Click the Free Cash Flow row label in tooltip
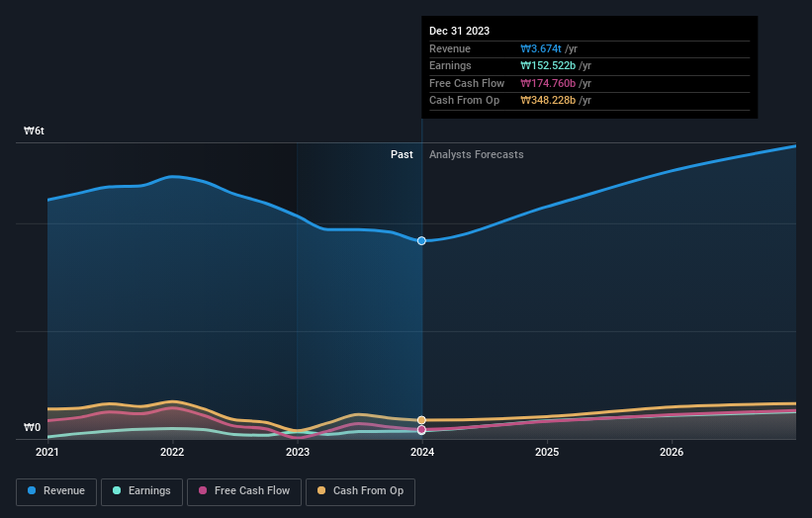 tap(467, 83)
